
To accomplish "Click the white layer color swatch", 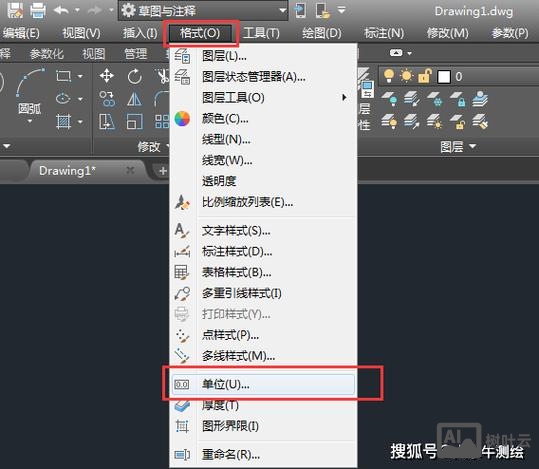I will coord(444,77).
